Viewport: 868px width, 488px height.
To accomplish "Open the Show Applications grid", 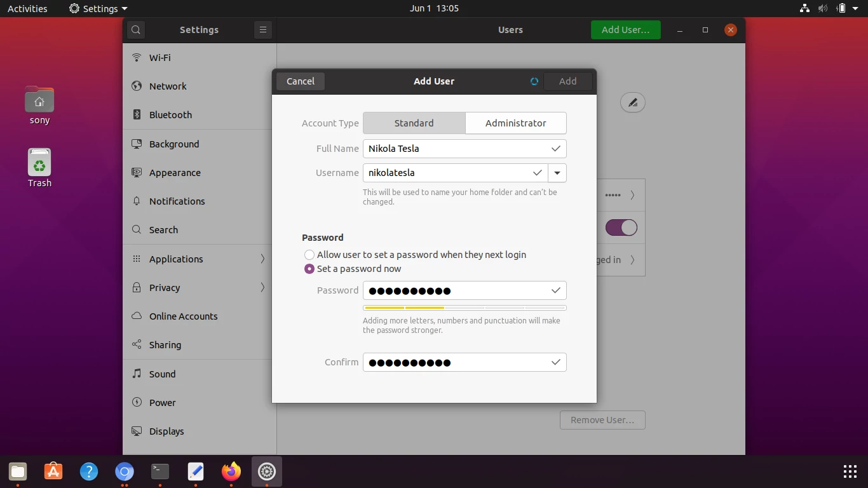I will click(x=850, y=471).
